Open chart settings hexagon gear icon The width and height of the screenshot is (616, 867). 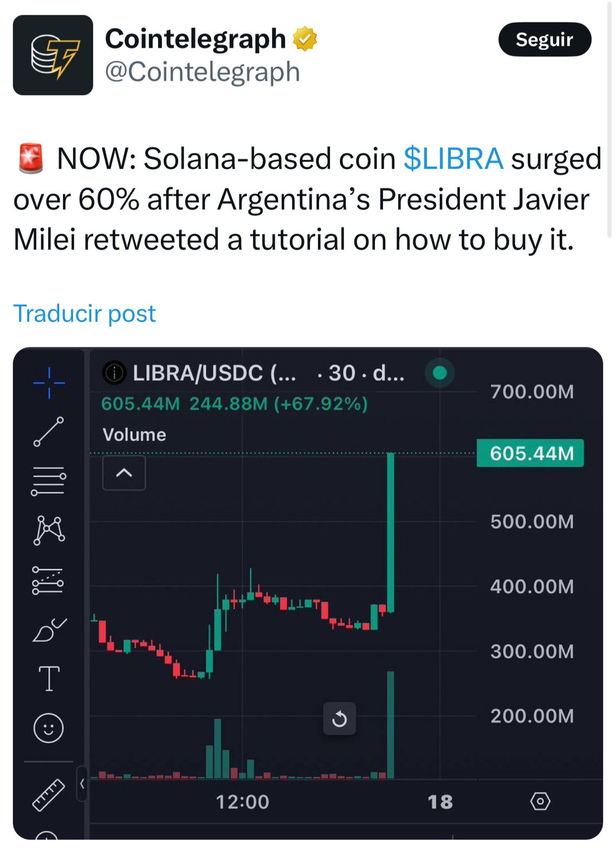[540, 801]
